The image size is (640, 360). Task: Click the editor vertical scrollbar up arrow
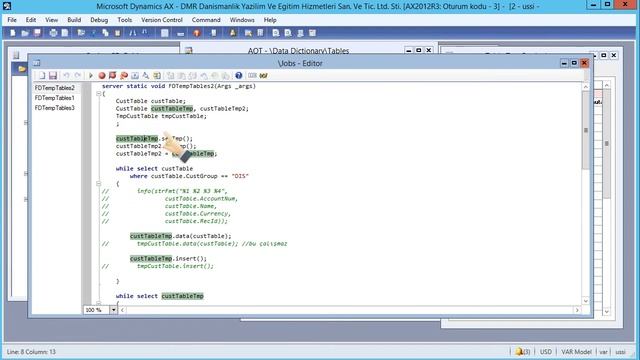click(x=586, y=87)
